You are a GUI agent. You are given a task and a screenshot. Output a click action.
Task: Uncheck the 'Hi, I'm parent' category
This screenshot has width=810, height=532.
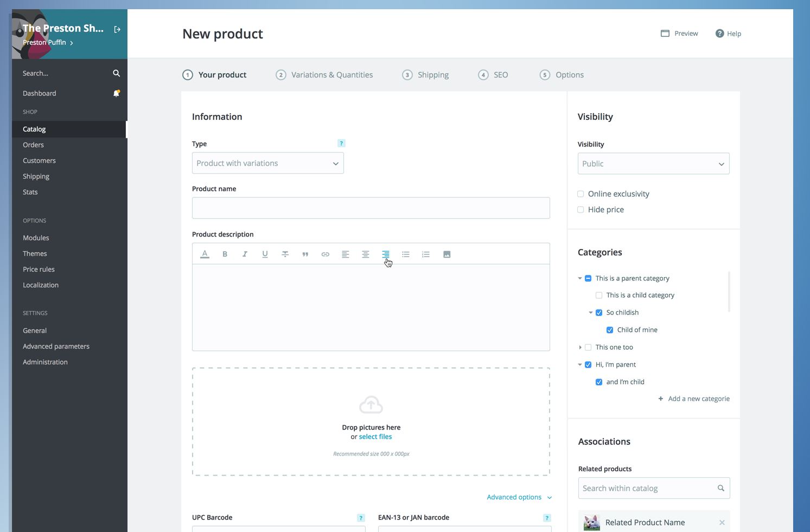(588, 364)
